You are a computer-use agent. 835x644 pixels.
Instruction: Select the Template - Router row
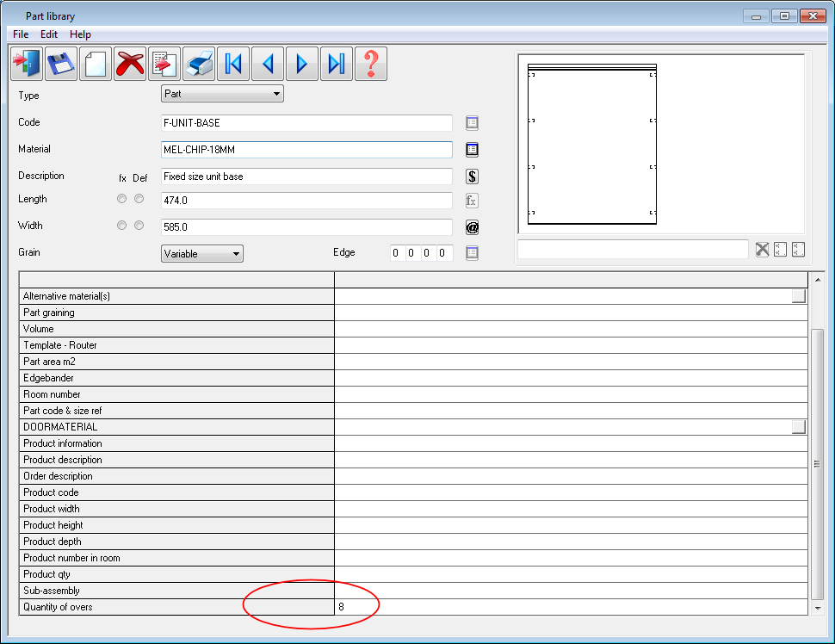pyautogui.click(x=413, y=345)
